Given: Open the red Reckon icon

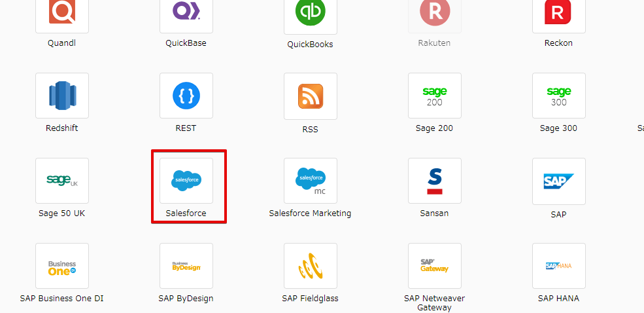Looking at the screenshot, I should 559,13.
